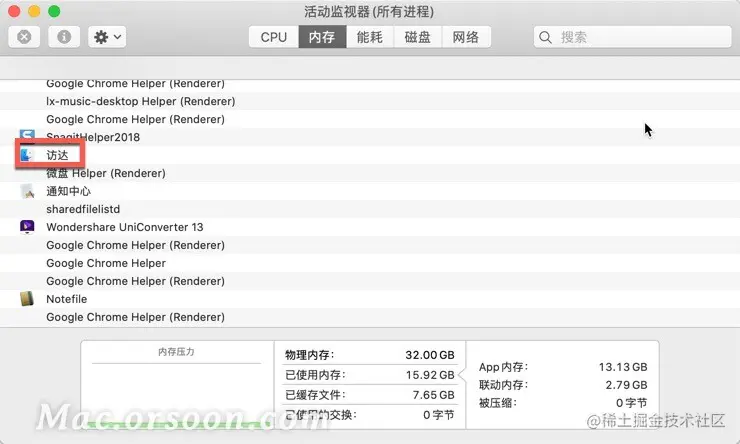Open process info with the i icon

64,37
